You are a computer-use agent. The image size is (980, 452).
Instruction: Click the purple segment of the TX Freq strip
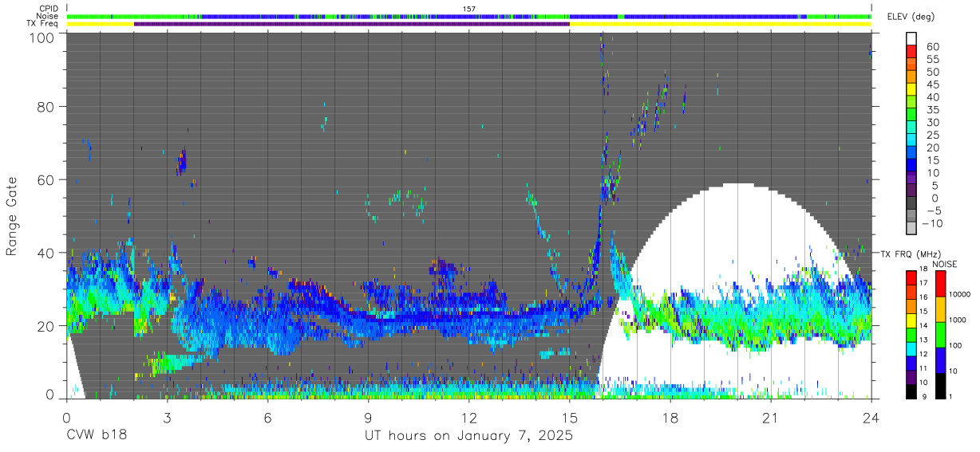tap(352, 24)
